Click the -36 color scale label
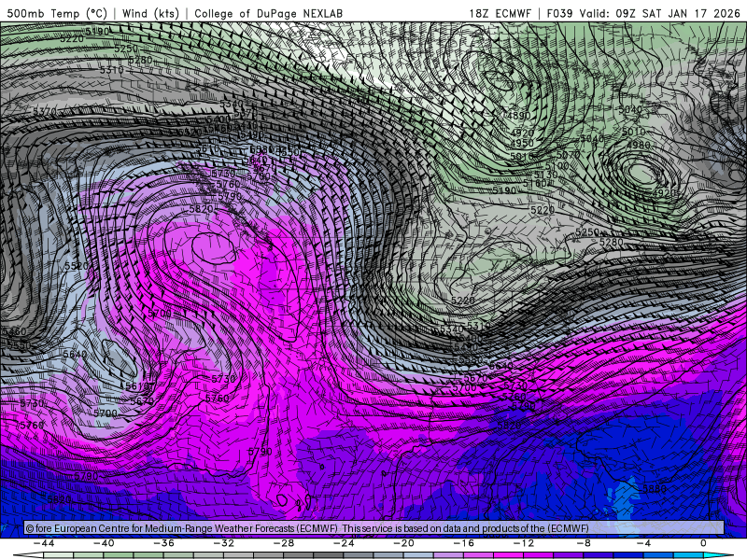 tap(164, 543)
